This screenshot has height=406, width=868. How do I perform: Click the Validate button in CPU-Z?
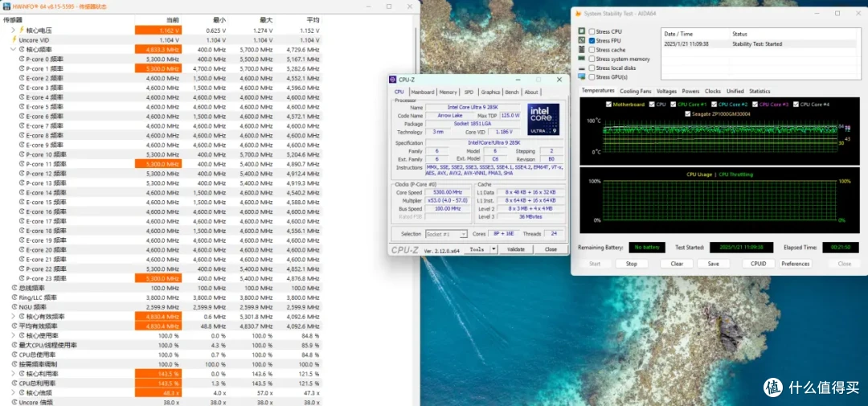click(x=515, y=249)
